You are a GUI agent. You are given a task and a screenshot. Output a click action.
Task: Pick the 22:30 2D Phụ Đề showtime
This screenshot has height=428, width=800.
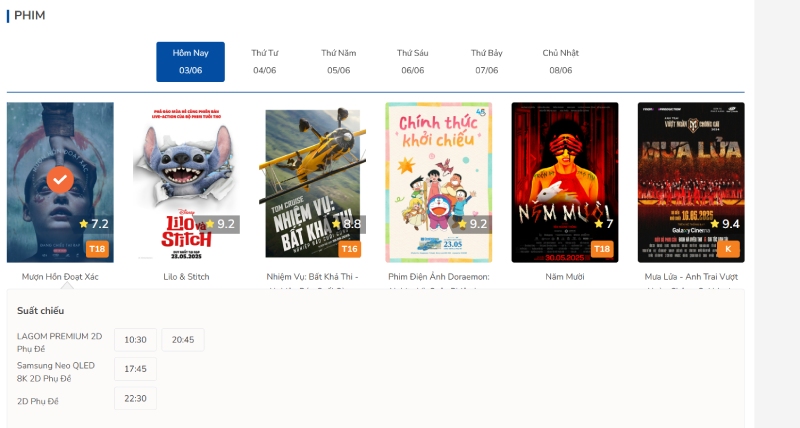[x=135, y=398]
